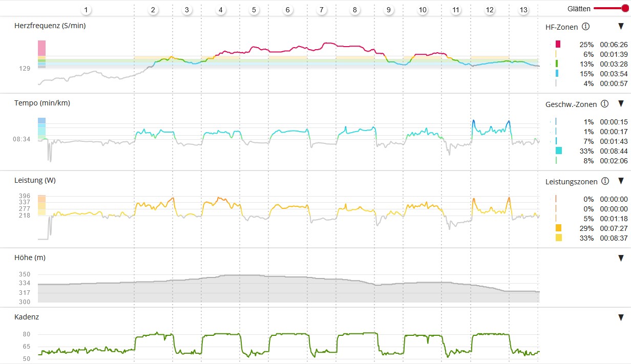Click the Tempo (min/km) chart title

tap(42, 103)
